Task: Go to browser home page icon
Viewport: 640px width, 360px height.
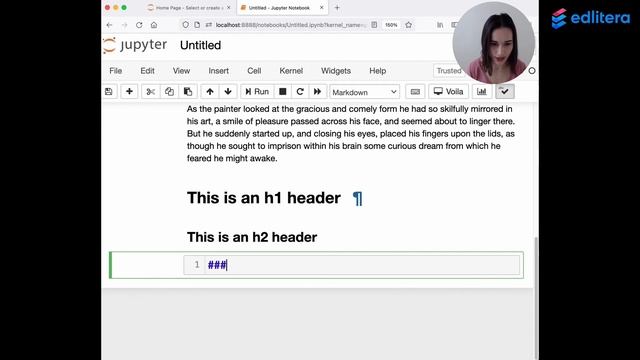Action: coord(154,25)
